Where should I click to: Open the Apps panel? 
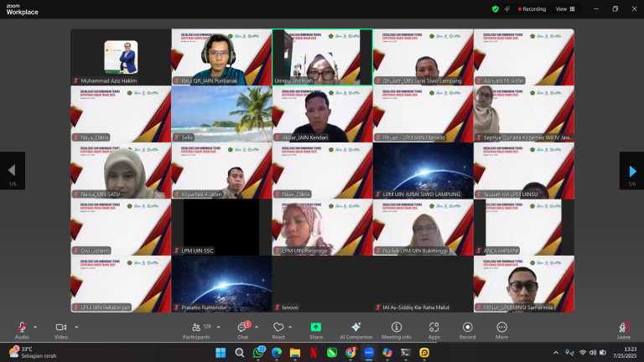click(434, 328)
